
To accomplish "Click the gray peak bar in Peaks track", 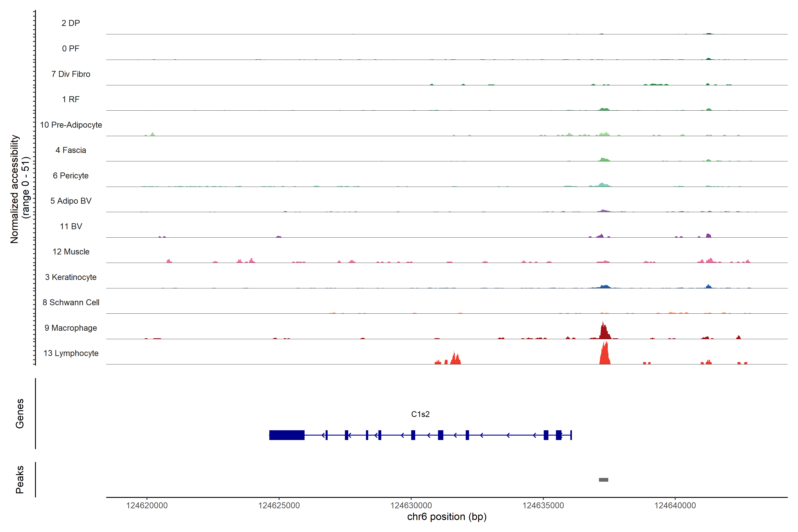I will pyautogui.click(x=603, y=480).
